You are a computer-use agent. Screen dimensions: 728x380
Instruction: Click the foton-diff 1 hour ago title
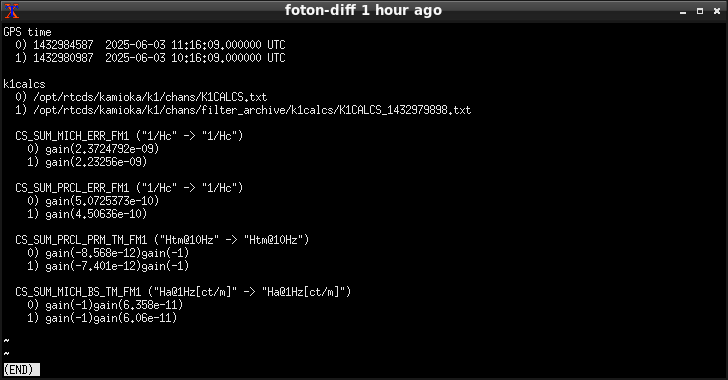pos(363,10)
